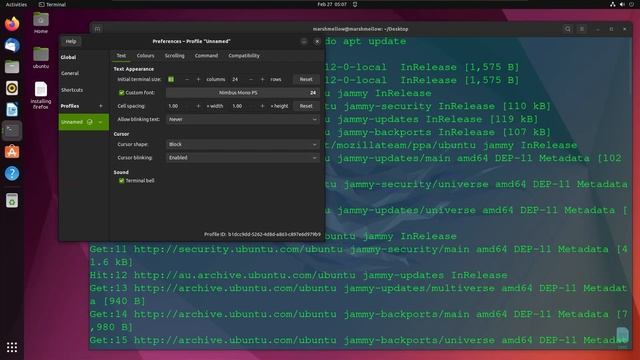Increase cell spacing height with plus

(x=262, y=106)
